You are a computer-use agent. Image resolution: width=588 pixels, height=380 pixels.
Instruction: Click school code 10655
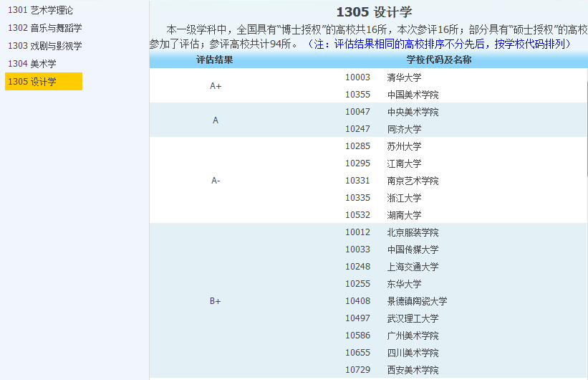coord(358,353)
